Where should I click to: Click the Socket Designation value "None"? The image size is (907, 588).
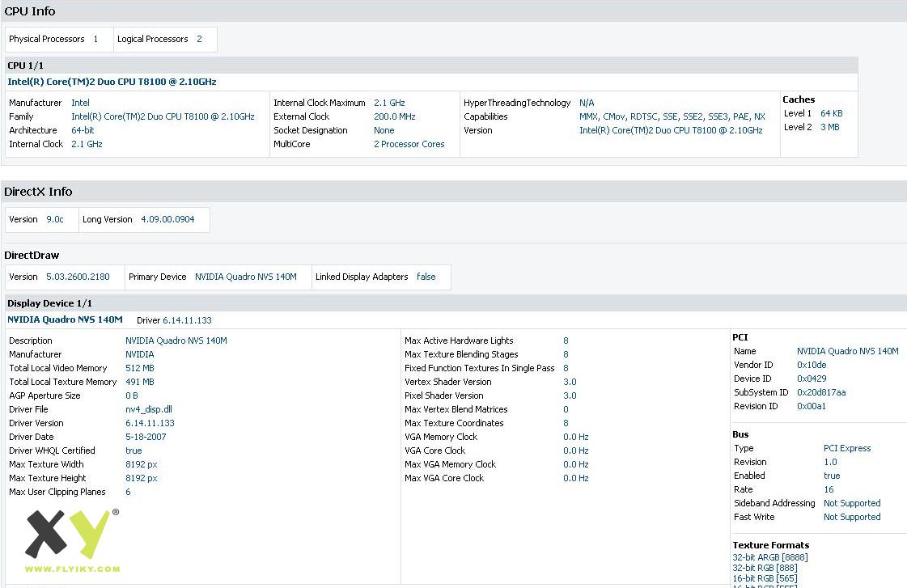(x=384, y=131)
